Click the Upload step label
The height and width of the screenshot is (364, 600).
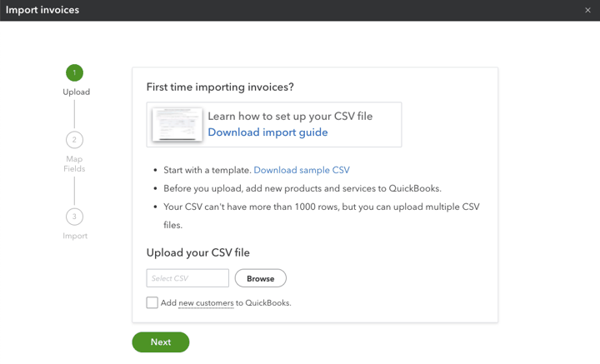[76, 92]
